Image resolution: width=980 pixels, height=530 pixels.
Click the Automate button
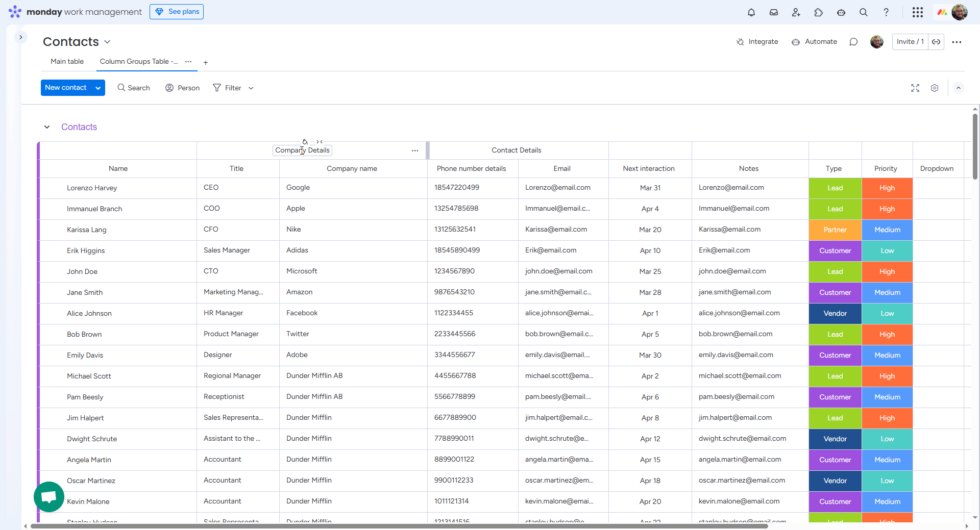point(814,42)
